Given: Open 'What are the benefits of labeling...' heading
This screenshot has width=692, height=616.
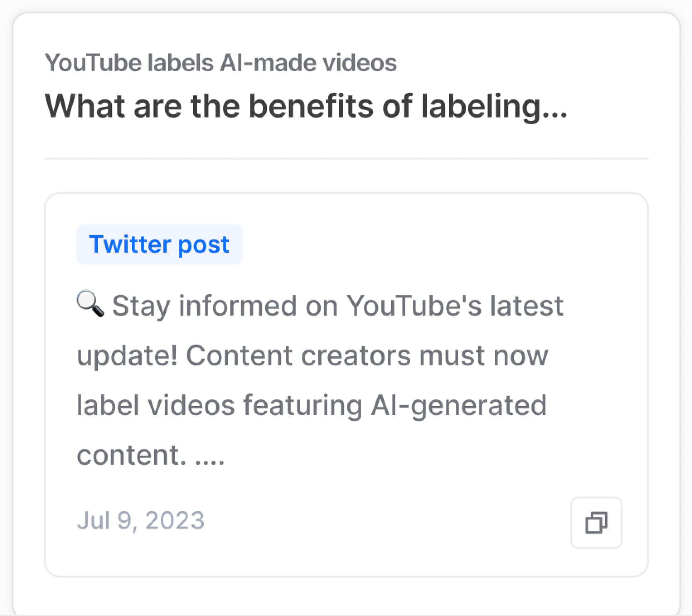Looking at the screenshot, I should tap(306, 106).
